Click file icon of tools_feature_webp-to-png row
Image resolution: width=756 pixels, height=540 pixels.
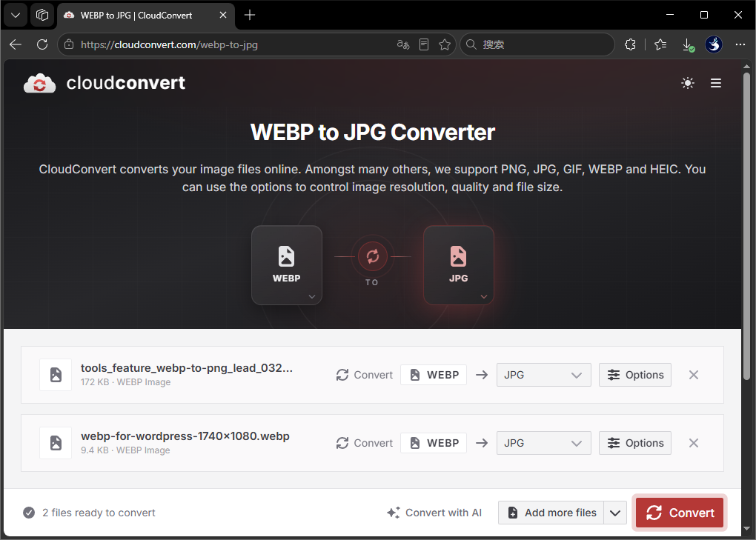click(56, 375)
